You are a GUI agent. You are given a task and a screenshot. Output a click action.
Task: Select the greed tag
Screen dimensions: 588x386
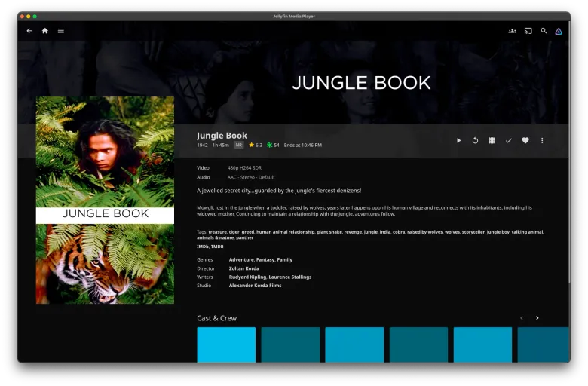click(247, 232)
